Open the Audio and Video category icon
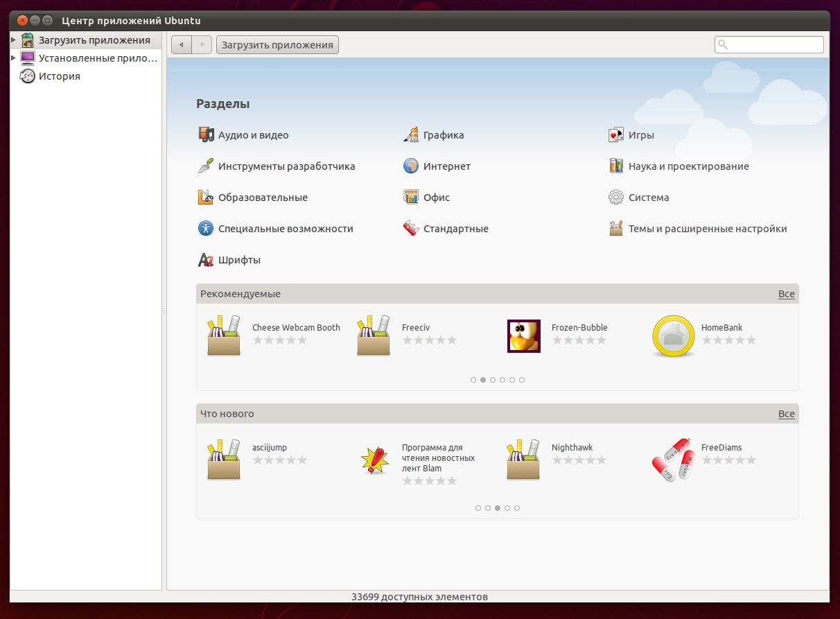Viewport: 840px width, 619px height. pyautogui.click(x=206, y=135)
